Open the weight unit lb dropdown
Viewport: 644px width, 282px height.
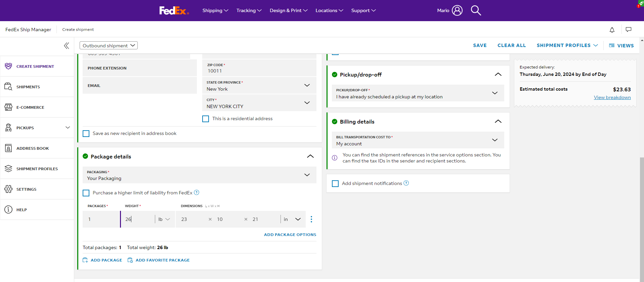164,219
